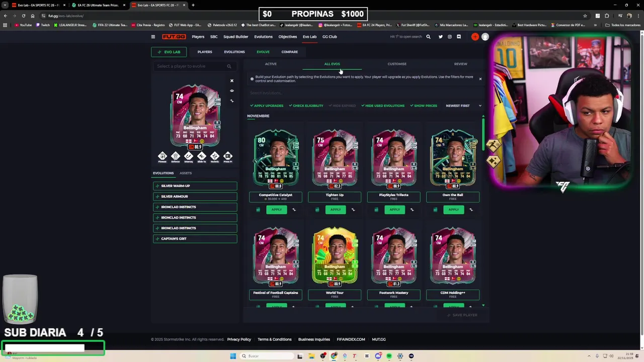Viewport: 644px width, 362px height.
Task: Apply the Competitive Catalyst evolution
Action: click(276, 210)
